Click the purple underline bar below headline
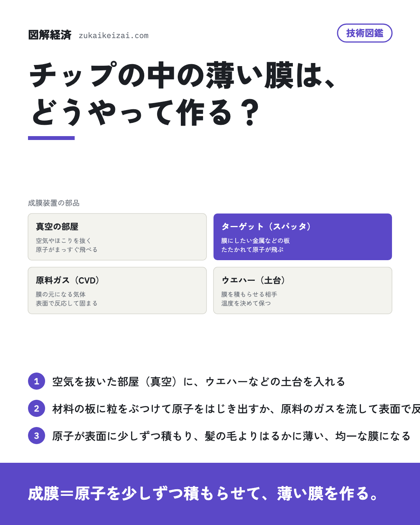Screen dimensions: 420x525 51,138
